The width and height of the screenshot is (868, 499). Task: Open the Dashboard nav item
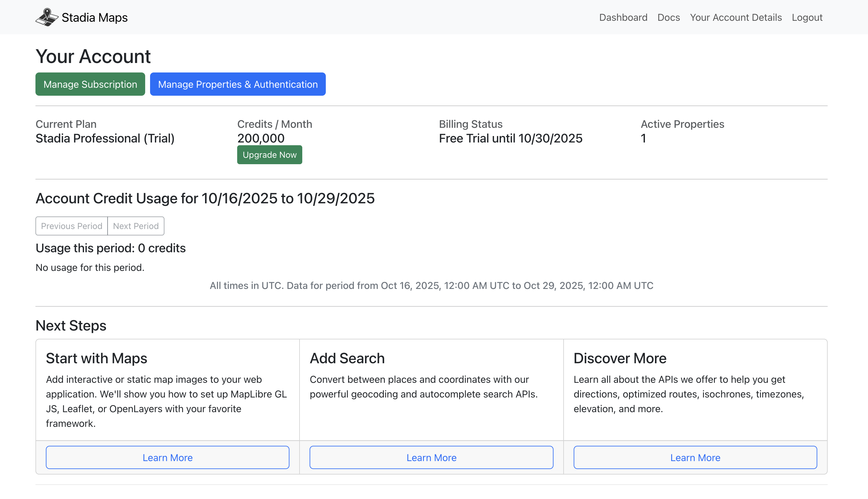(x=623, y=17)
